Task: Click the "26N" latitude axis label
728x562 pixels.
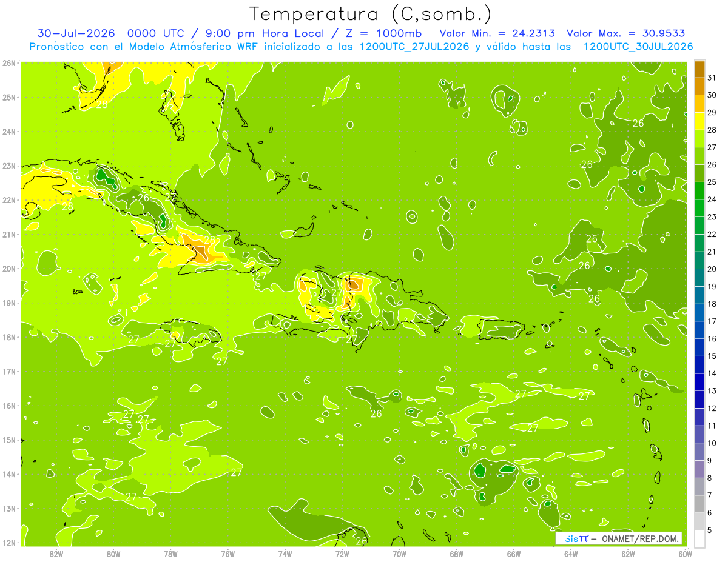Action: point(9,63)
